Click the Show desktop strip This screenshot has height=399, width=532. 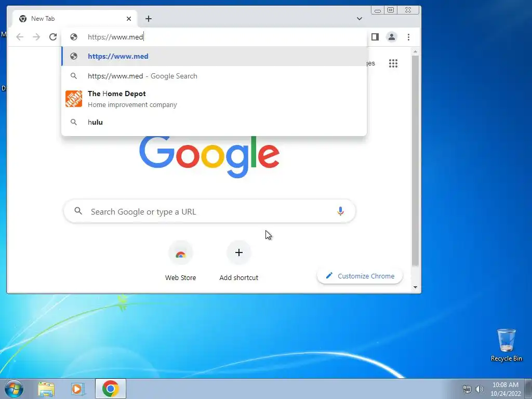pyautogui.click(x=528, y=389)
